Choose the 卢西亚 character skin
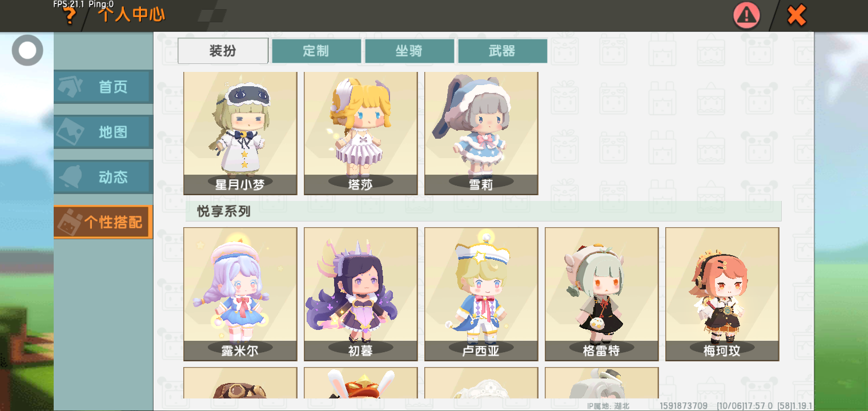The image size is (868, 411). click(481, 294)
